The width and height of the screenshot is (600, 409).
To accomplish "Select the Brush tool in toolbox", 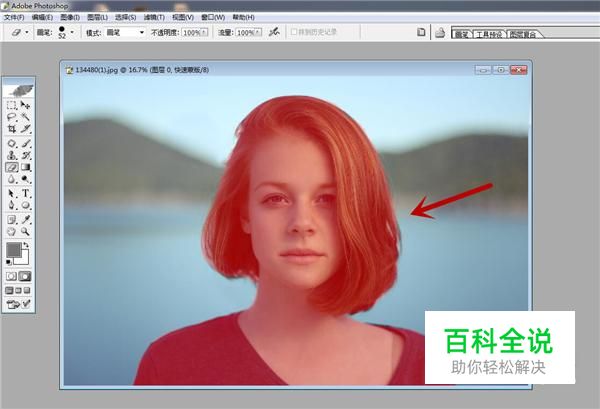I will (25, 143).
